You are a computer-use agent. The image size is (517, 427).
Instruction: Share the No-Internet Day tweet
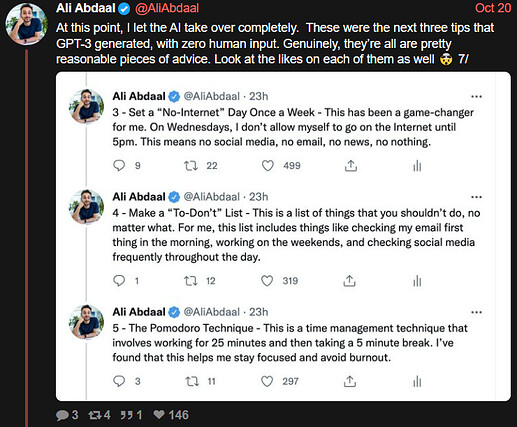(350, 166)
